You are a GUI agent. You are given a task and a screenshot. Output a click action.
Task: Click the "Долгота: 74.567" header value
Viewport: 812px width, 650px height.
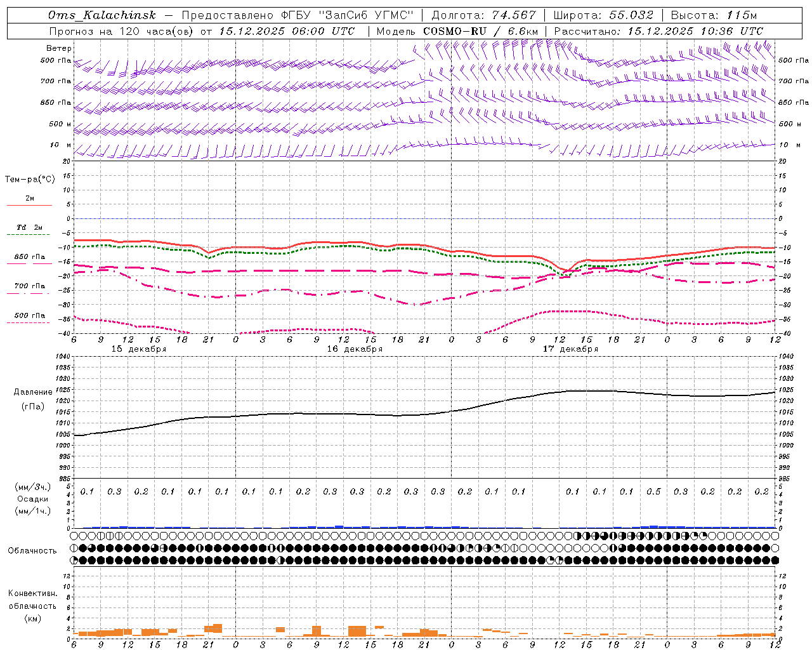tap(483, 15)
